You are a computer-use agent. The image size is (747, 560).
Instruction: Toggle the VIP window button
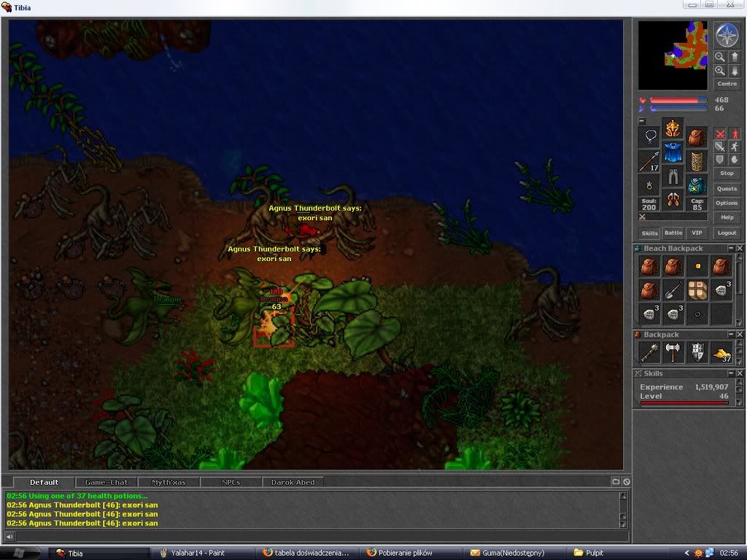click(x=697, y=233)
